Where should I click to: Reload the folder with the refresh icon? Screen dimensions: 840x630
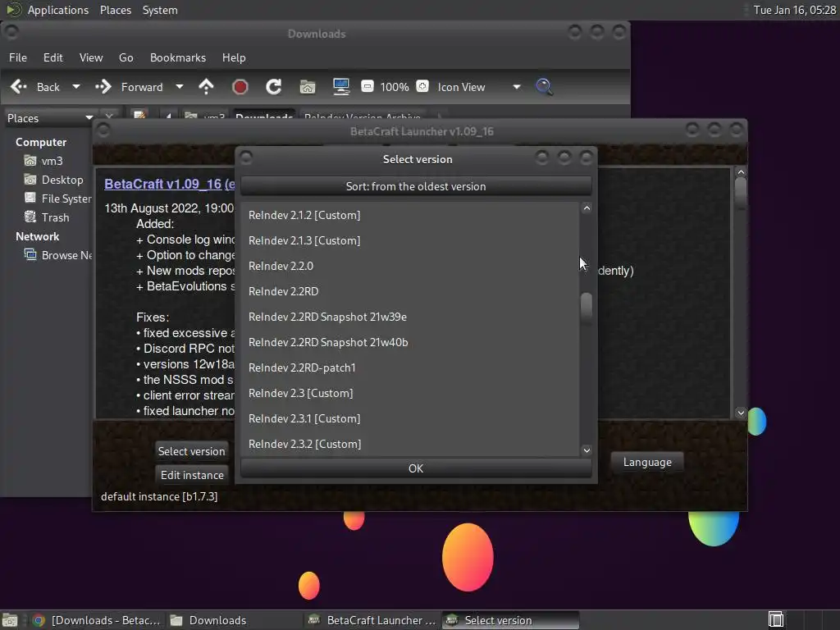tap(274, 87)
